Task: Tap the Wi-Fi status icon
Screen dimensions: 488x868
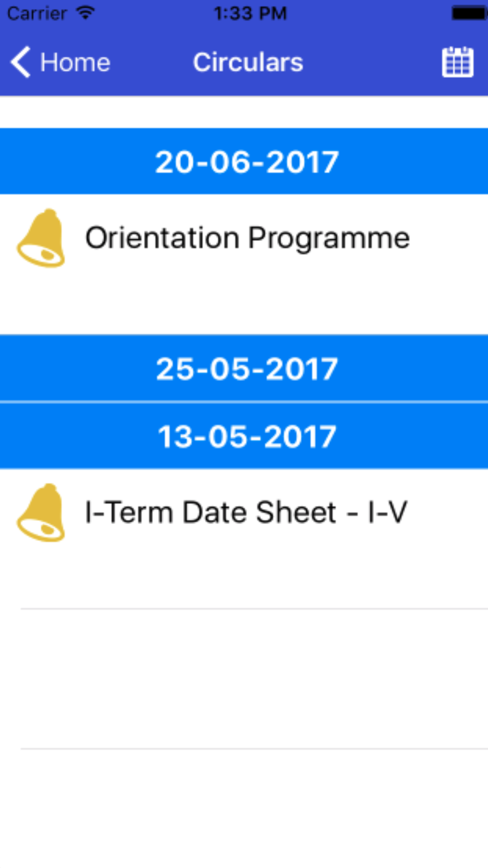Action: (x=86, y=13)
